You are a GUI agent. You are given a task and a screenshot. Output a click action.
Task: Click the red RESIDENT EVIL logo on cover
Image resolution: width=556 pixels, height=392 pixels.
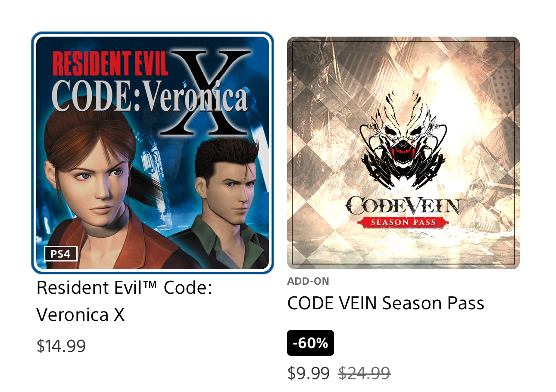(x=110, y=62)
